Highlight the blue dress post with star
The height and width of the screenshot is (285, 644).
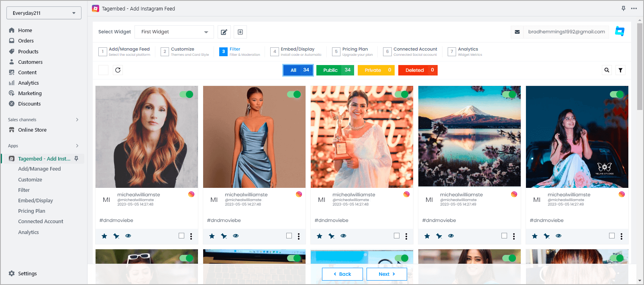pos(212,236)
